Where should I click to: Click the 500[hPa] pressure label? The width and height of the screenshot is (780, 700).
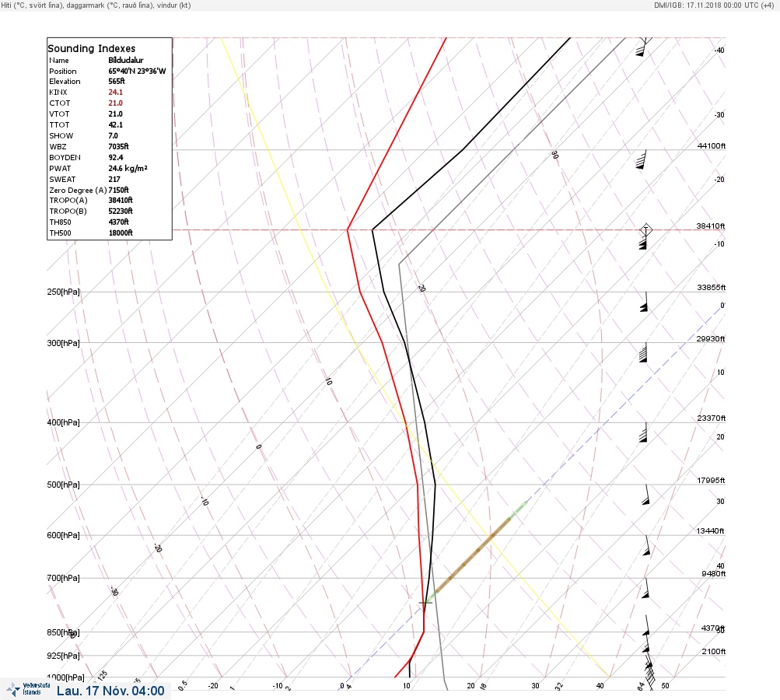(63, 485)
